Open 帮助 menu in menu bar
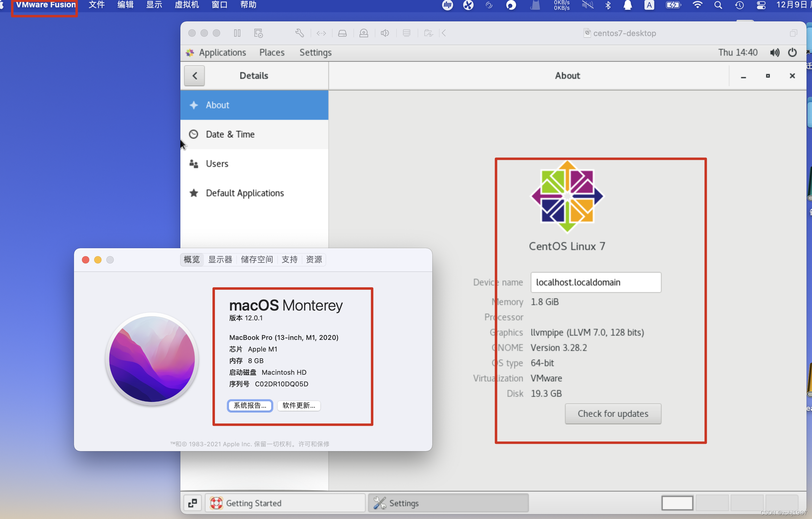812x519 pixels. [x=248, y=5]
